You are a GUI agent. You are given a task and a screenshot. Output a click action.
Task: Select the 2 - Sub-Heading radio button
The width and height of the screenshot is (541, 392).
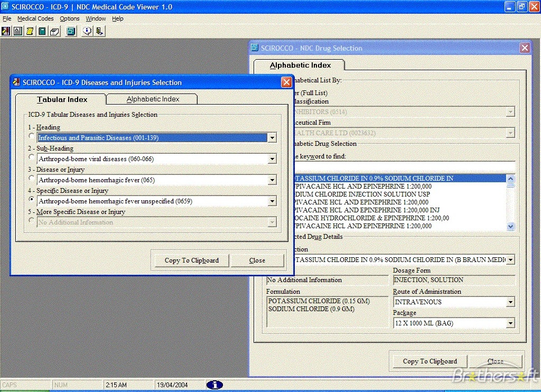pos(31,157)
